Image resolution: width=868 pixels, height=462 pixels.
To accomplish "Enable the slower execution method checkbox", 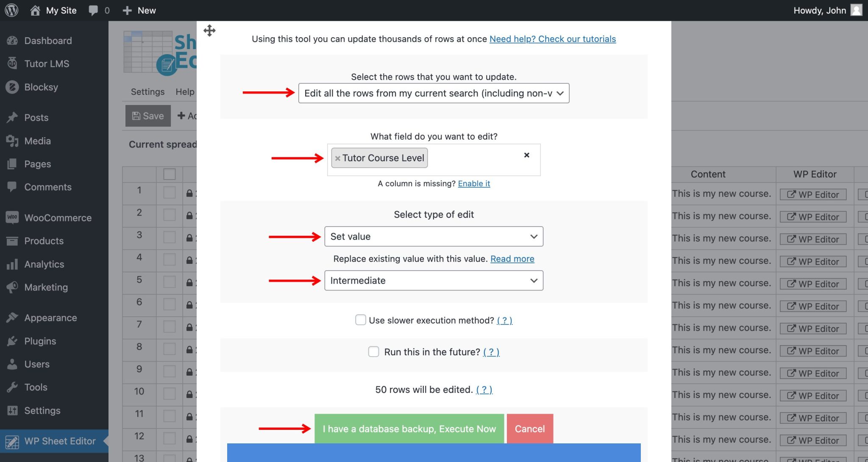I will pyautogui.click(x=360, y=320).
